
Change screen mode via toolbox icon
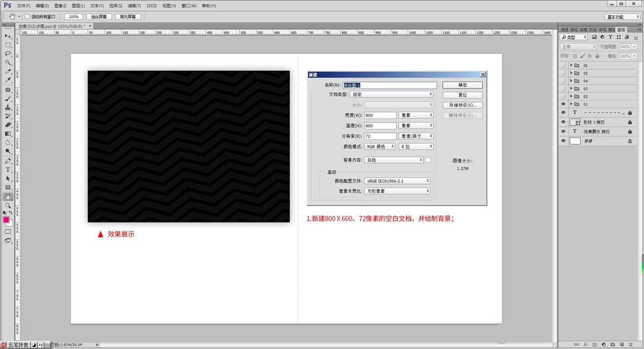point(8,241)
